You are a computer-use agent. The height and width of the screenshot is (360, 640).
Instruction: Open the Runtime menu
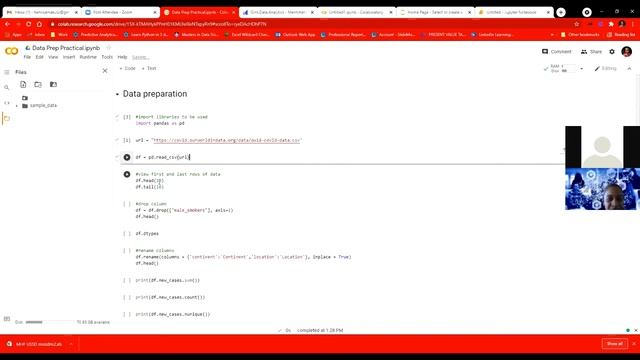tap(88, 57)
